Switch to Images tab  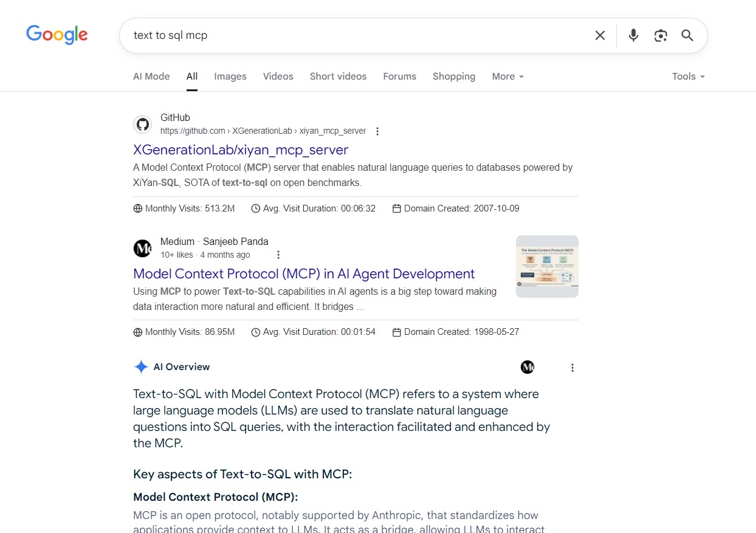230,77
